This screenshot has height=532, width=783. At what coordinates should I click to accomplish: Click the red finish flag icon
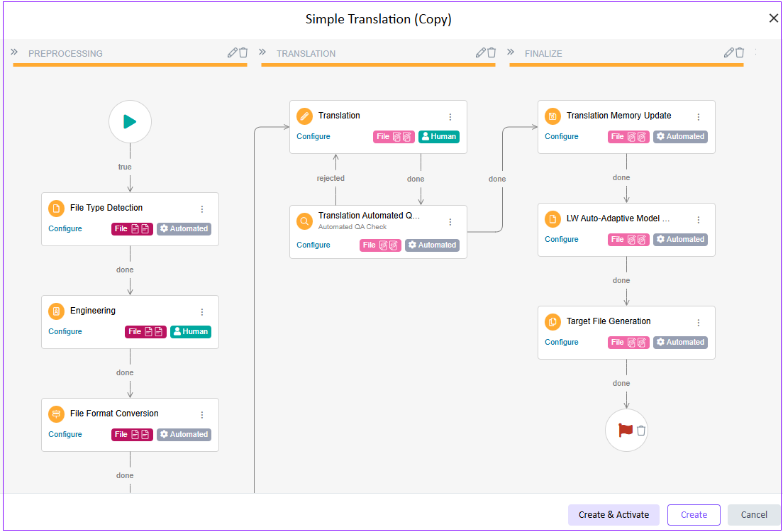(x=625, y=430)
